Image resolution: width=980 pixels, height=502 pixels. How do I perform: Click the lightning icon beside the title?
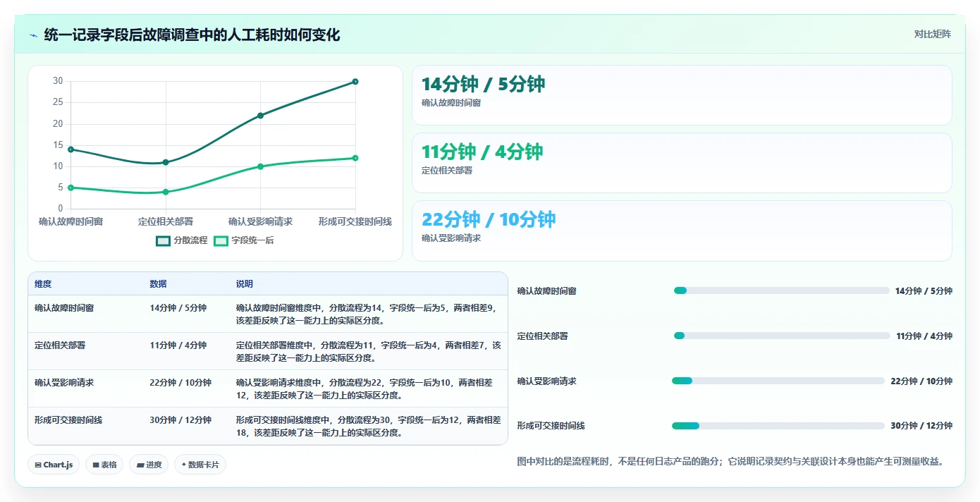[33, 35]
